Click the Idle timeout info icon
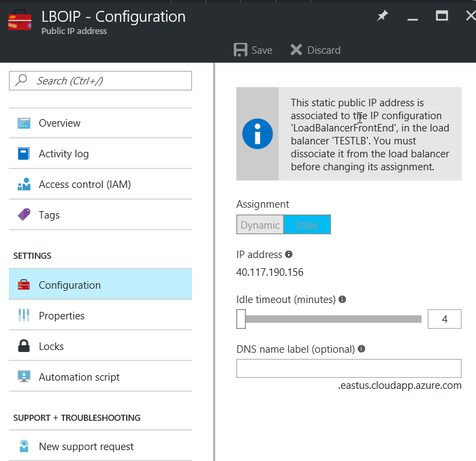The height and width of the screenshot is (461, 476). [342, 300]
